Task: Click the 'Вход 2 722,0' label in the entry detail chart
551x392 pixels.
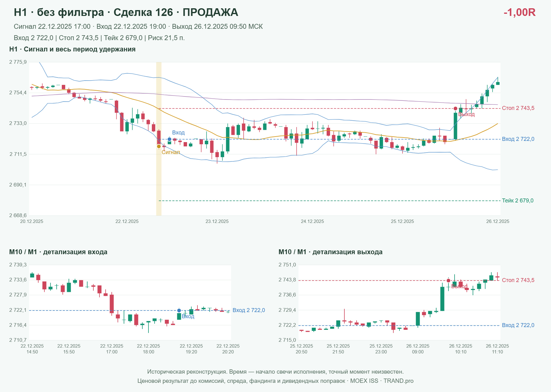Action: 249,310
